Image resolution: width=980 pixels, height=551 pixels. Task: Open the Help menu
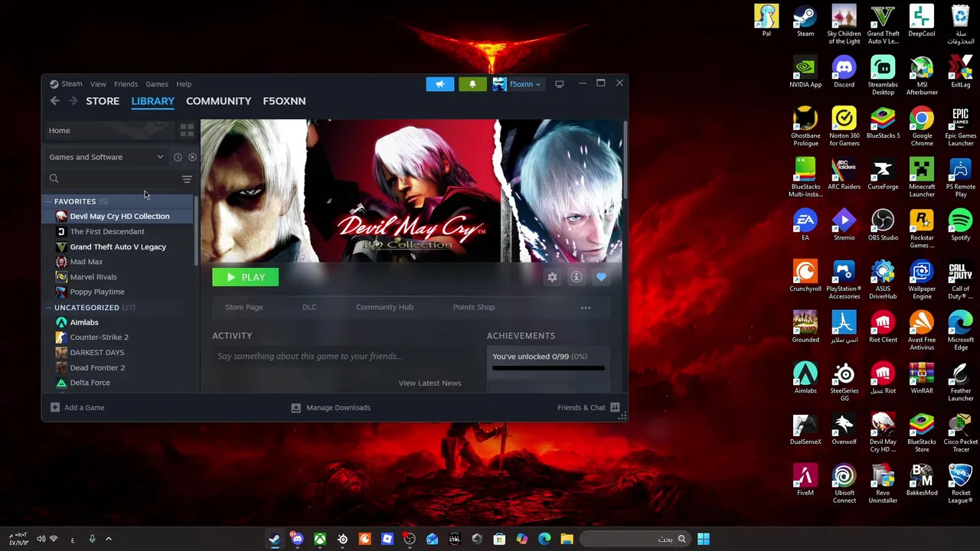pyautogui.click(x=184, y=84)
